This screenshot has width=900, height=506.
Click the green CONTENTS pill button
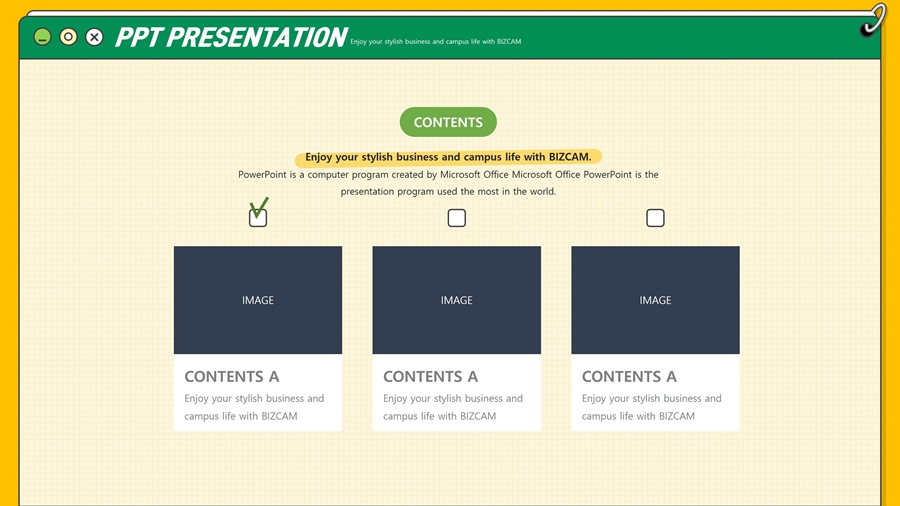click(x=448, y=122)
